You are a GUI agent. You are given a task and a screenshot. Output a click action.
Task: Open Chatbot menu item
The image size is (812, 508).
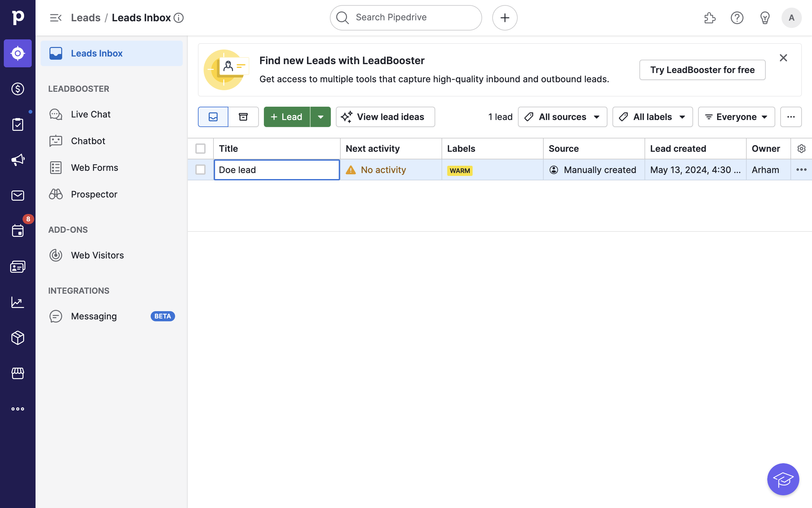click(111, 141)
